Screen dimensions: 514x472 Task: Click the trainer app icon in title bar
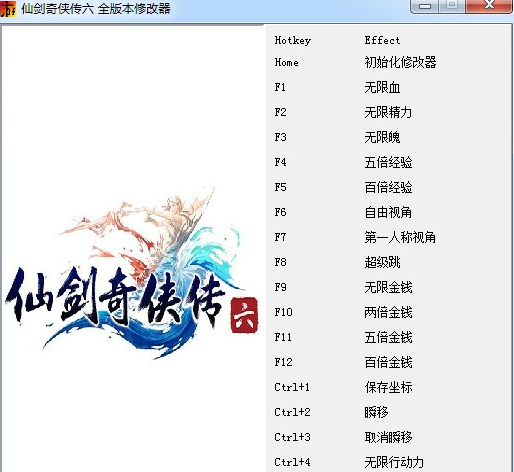[8, 9]
